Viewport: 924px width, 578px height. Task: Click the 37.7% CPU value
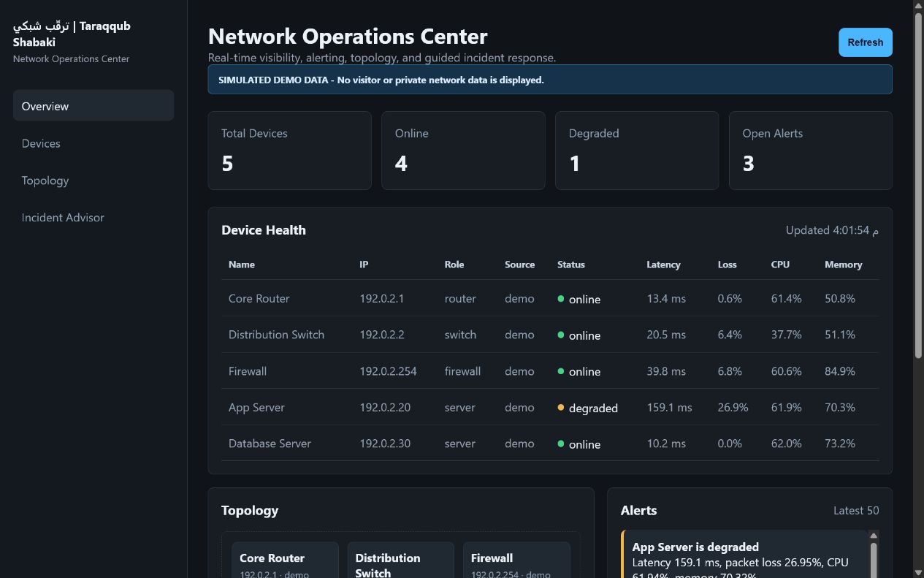coord(786,335)
